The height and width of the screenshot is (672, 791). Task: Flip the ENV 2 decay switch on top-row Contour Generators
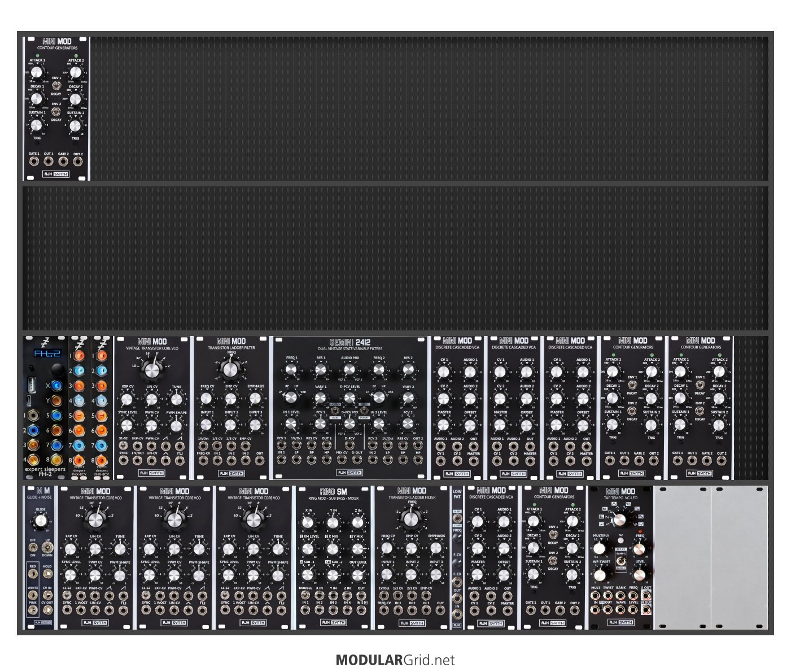pos(56,112)
